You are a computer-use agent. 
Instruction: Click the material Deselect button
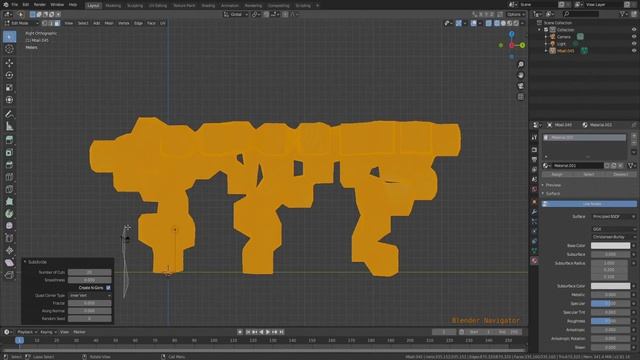click(620, 174)
